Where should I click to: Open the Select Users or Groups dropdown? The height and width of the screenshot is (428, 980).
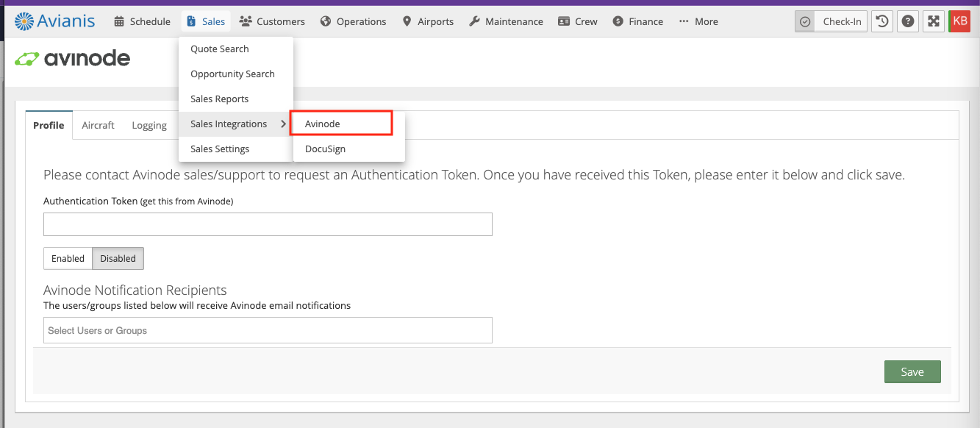pos(268,330)
